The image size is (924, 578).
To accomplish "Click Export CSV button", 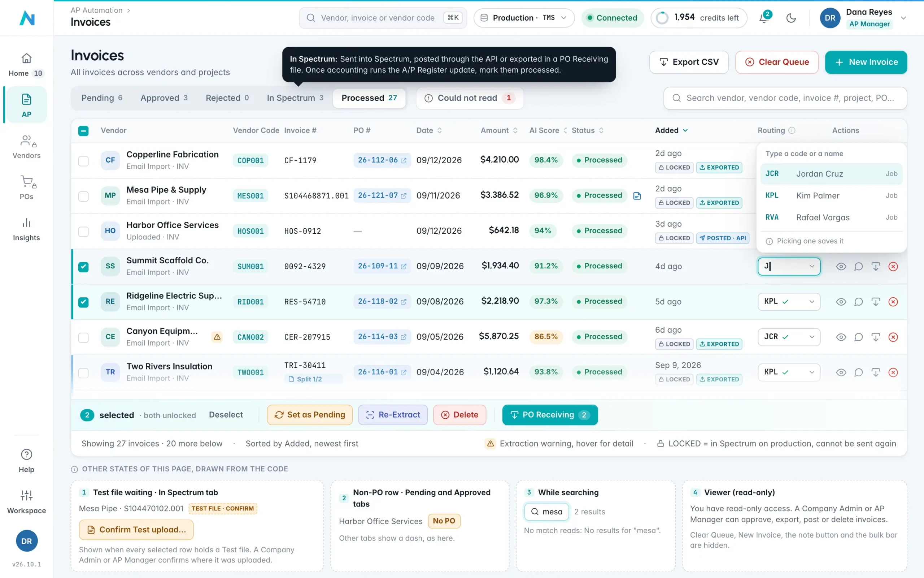I will point(689,62).
